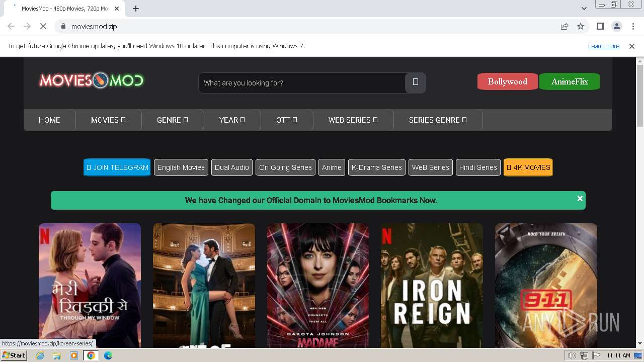The height and width of the screenshot is (362, 644).
Task: Open On Going Series category
Action: (x=285, y=167)
